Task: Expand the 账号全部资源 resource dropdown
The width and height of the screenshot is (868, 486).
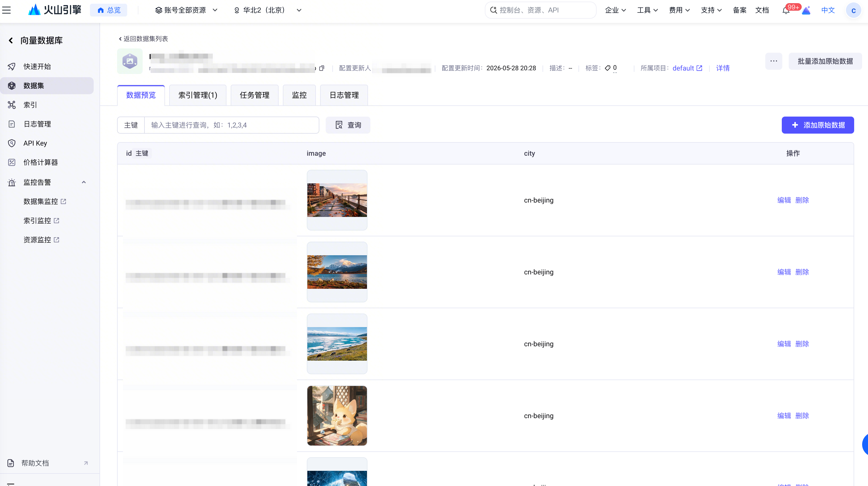Action: point(186,10)
